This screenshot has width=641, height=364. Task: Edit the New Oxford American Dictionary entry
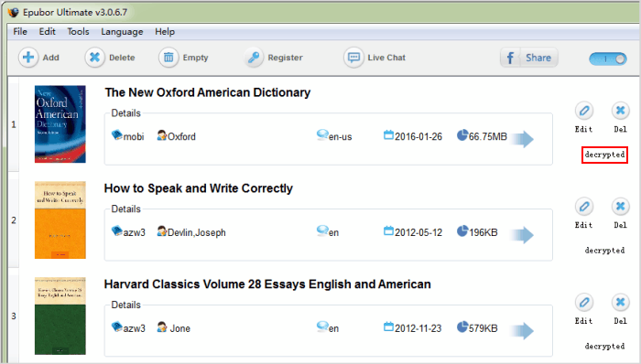(x=584, y=111)
